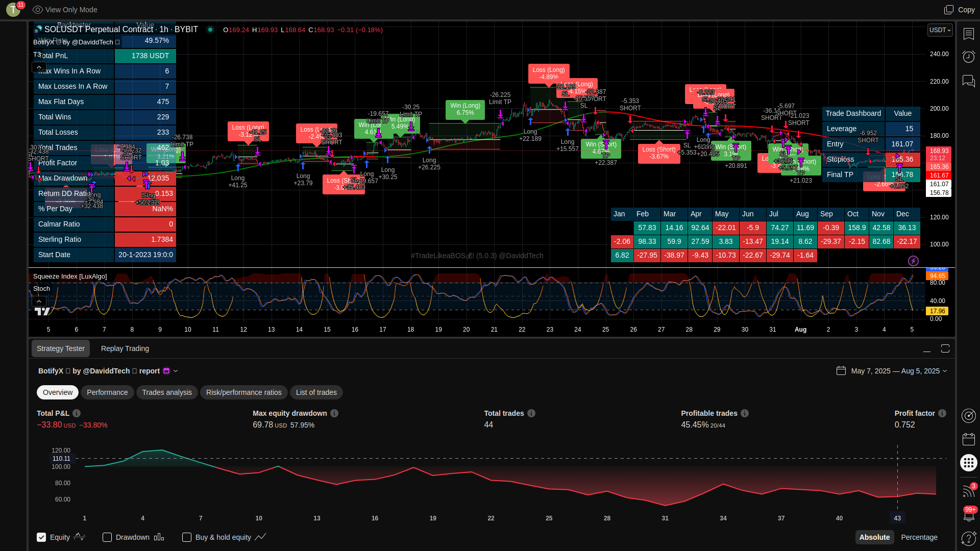Click the green market status dot
The width and height of the screenshot is (980, 551).
(x=210, y=30)
